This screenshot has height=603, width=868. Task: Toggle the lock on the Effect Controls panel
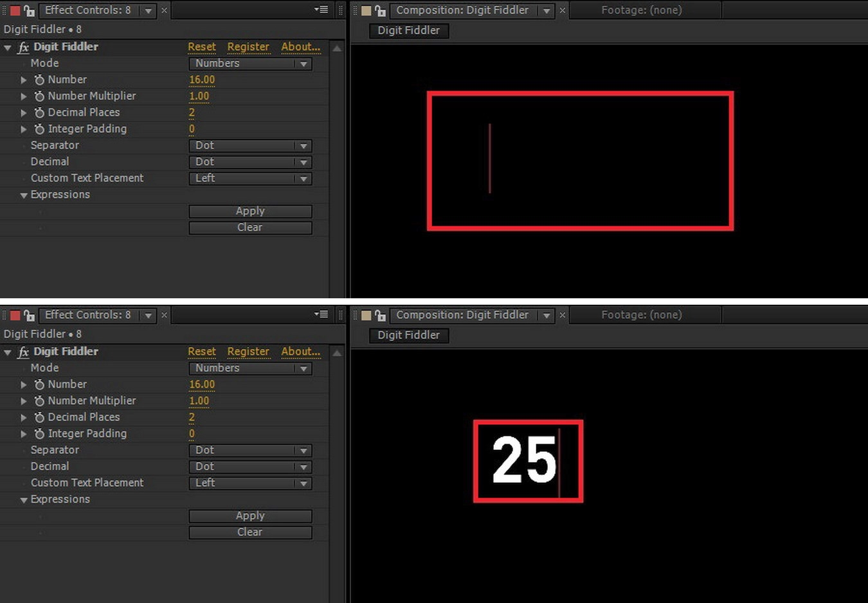point(28,10)
